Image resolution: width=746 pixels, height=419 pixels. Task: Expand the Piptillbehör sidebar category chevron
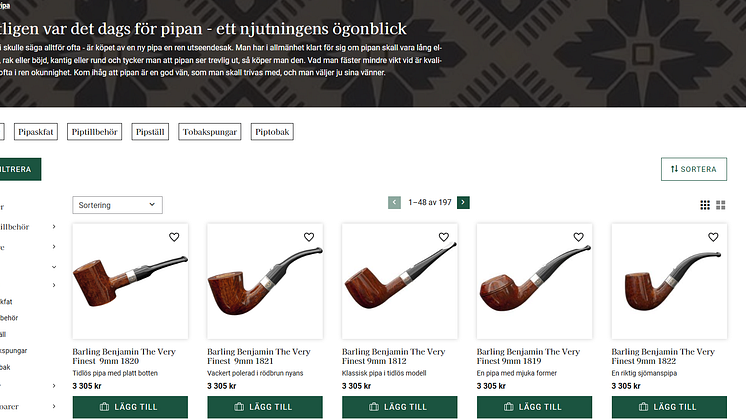tap(54, 227)
